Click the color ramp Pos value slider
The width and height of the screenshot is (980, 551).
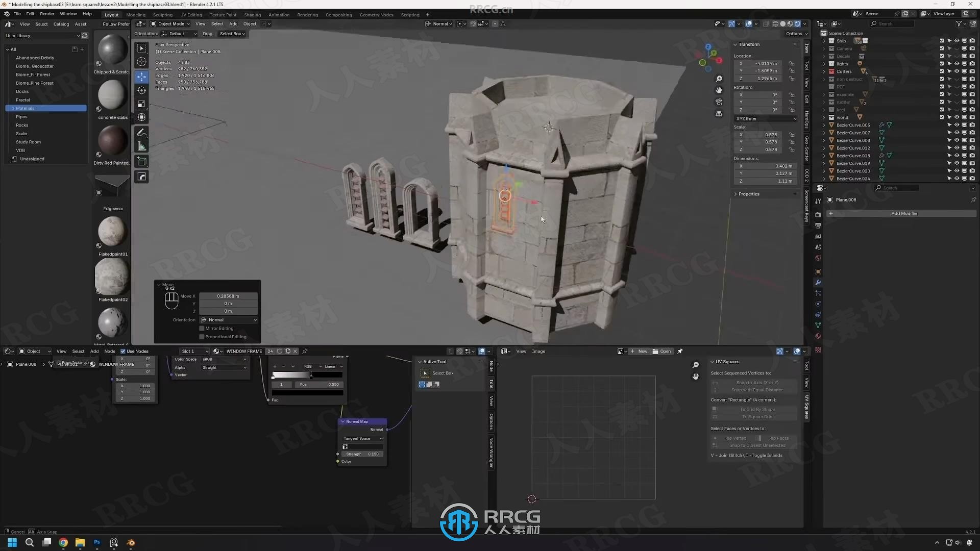318,385
